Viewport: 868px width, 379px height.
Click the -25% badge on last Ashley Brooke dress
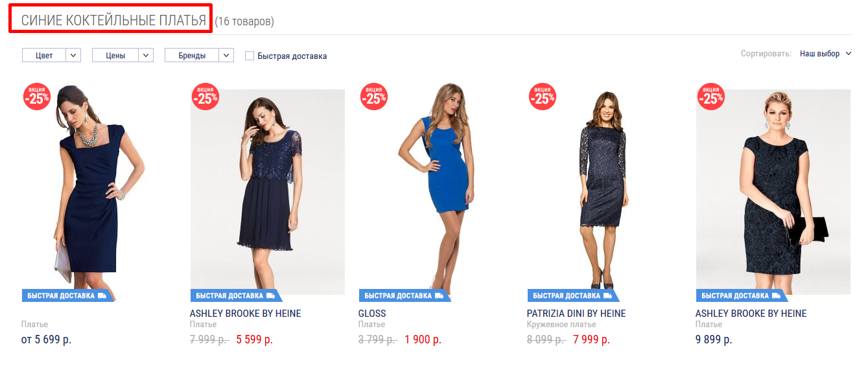point(710,97)
